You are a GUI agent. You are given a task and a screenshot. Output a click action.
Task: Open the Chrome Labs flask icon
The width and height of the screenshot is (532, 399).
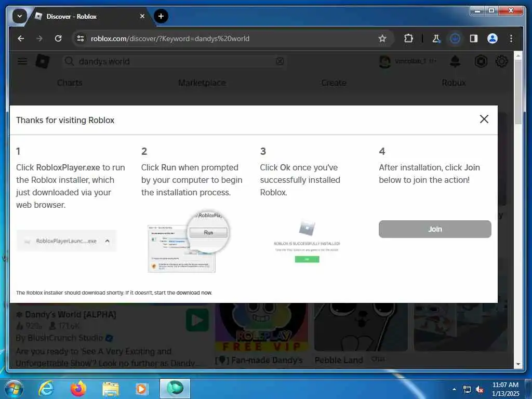point(436,38)
